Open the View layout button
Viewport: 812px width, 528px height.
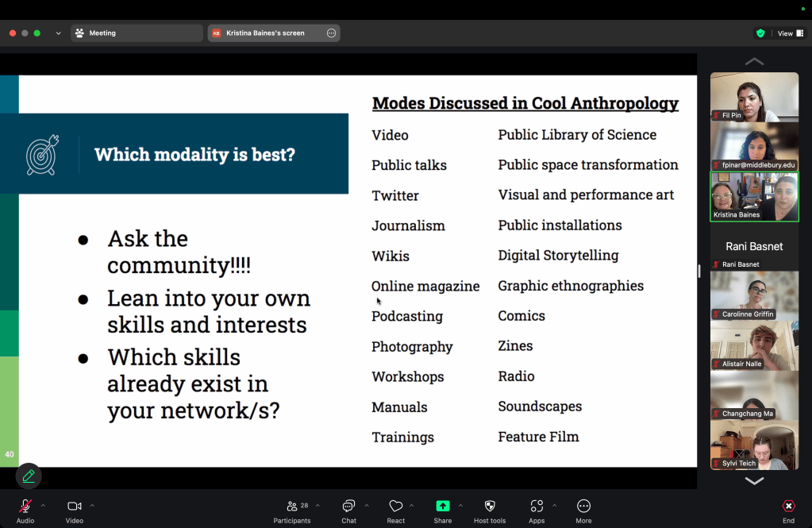pyautogui.click(x=790, y=33)
